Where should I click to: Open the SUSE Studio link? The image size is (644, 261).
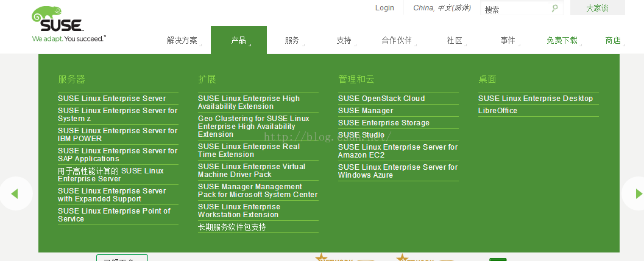(361, 135)
